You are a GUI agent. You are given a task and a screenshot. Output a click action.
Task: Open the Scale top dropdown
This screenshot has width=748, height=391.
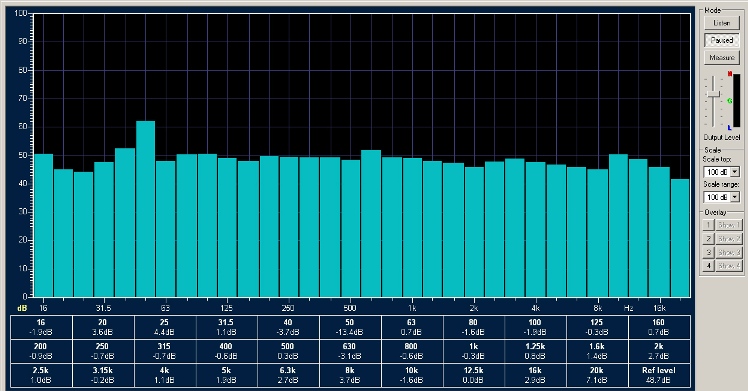(735, 172)
